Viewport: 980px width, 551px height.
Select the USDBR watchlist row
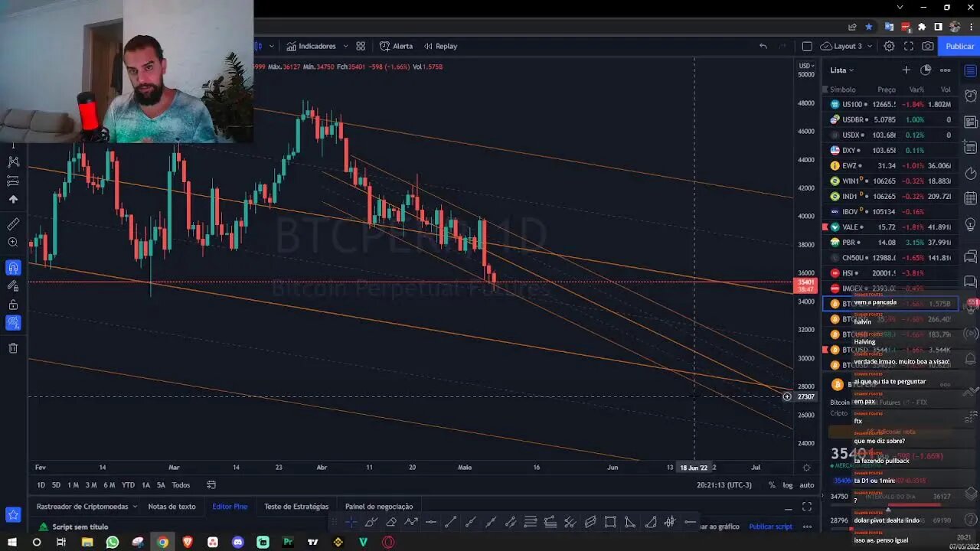[x=890, y=119]
